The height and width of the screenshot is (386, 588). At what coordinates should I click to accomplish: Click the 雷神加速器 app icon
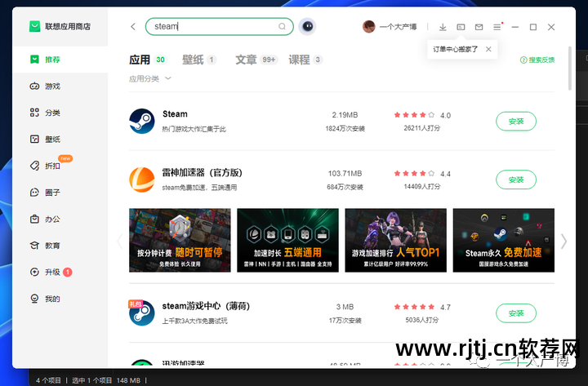click(x=142, y=180)
